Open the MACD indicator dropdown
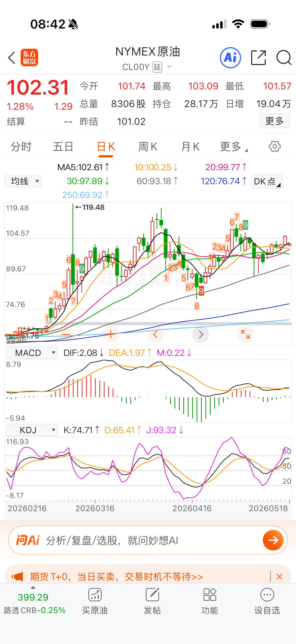This screenshot has width=296, height=644. pos(32,353)
